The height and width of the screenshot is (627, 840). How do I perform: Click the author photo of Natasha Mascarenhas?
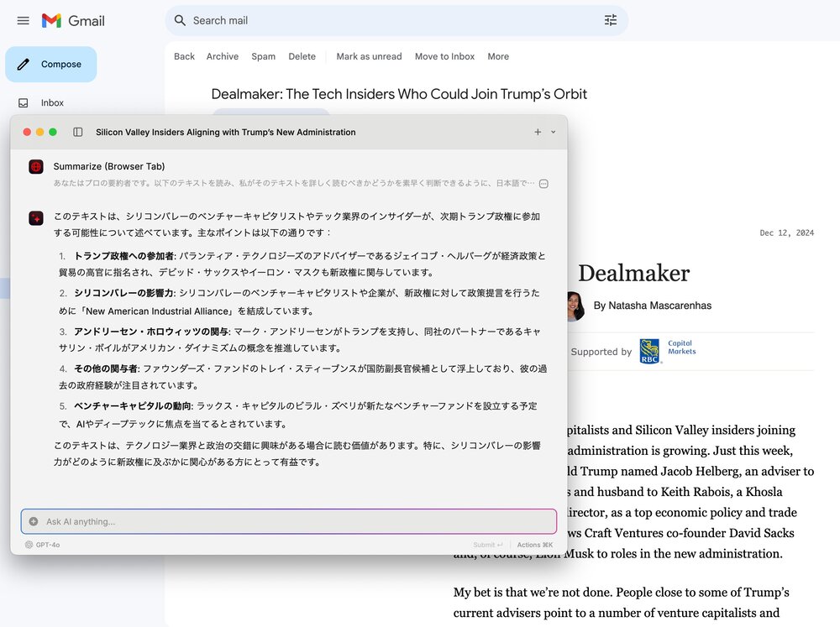pos(575,306)
